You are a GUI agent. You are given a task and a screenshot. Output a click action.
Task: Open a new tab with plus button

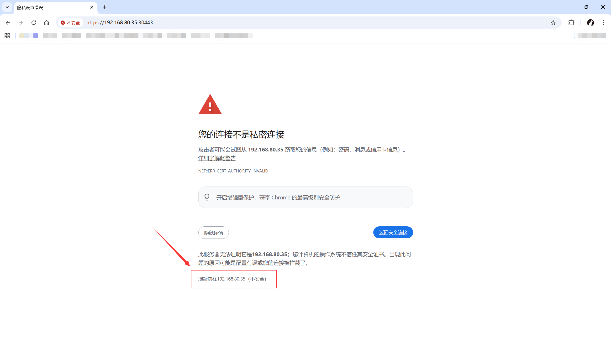click(x=105, y=7)
